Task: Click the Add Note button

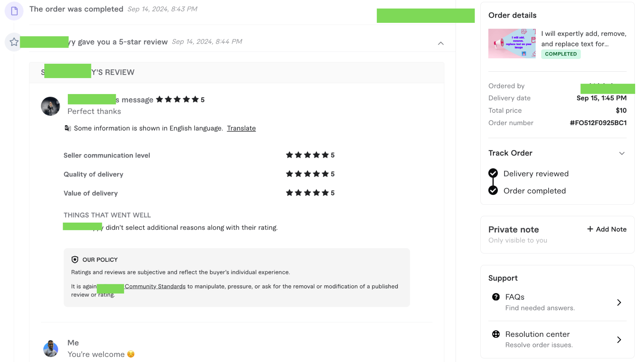Action: tap(611, 229)
